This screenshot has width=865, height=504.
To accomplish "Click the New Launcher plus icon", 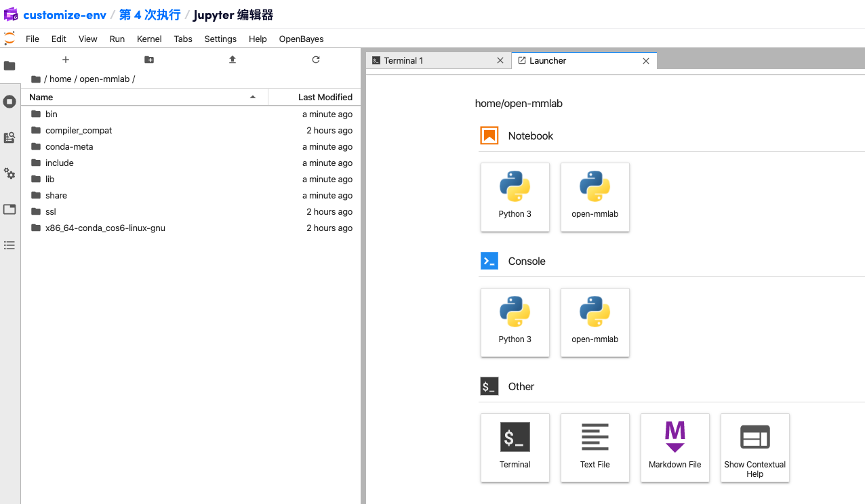I will click(x=66, y=60).
